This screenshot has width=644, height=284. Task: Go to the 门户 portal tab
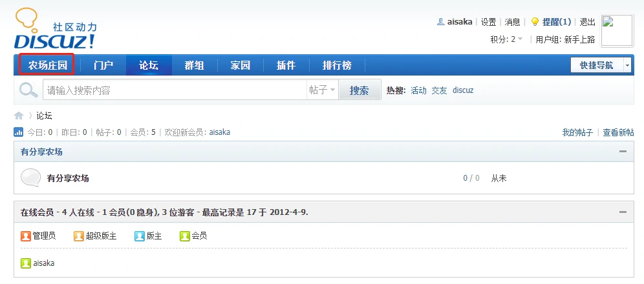[103, 65]
